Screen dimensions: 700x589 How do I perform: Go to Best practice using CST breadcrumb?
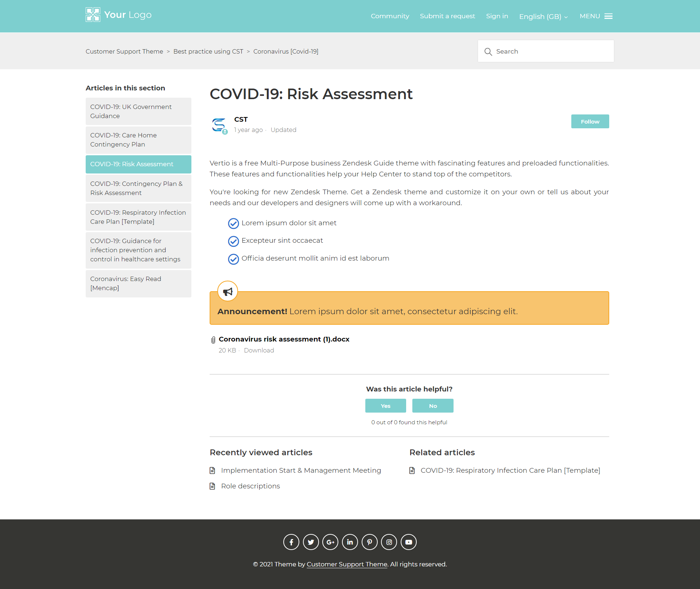[x=208, y=51]
